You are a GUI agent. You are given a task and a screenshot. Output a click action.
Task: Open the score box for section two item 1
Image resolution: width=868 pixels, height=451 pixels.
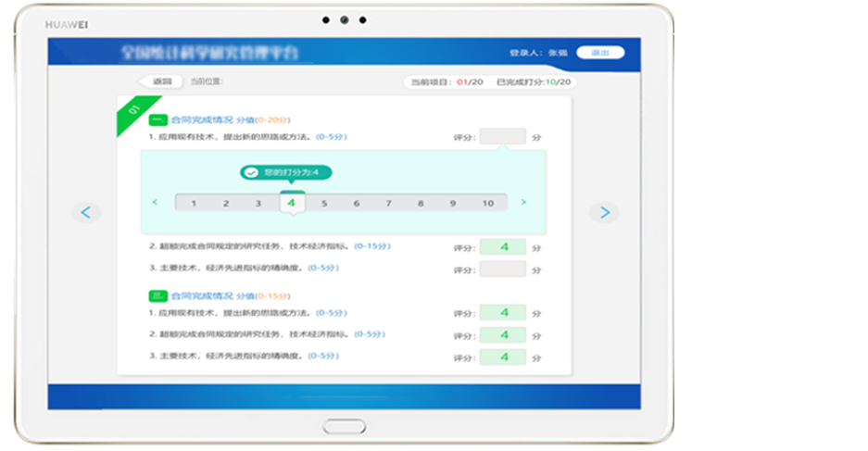(x=503, y=313)
